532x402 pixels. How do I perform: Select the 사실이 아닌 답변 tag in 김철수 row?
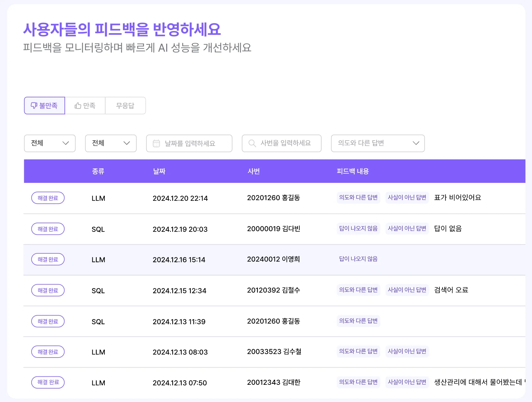407,290
